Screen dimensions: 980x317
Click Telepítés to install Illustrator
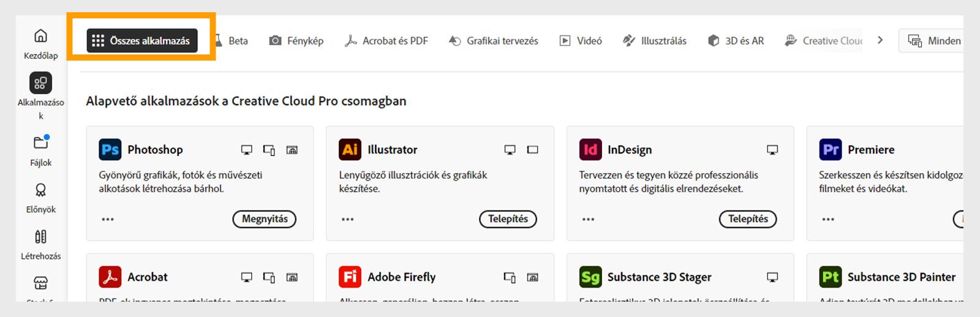coord(508,219)
